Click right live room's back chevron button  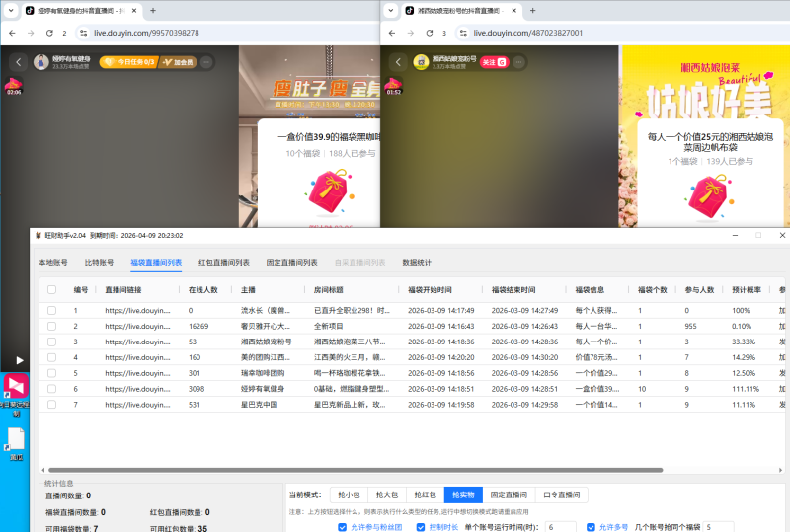pyautogui.click(x=398, y=62)
